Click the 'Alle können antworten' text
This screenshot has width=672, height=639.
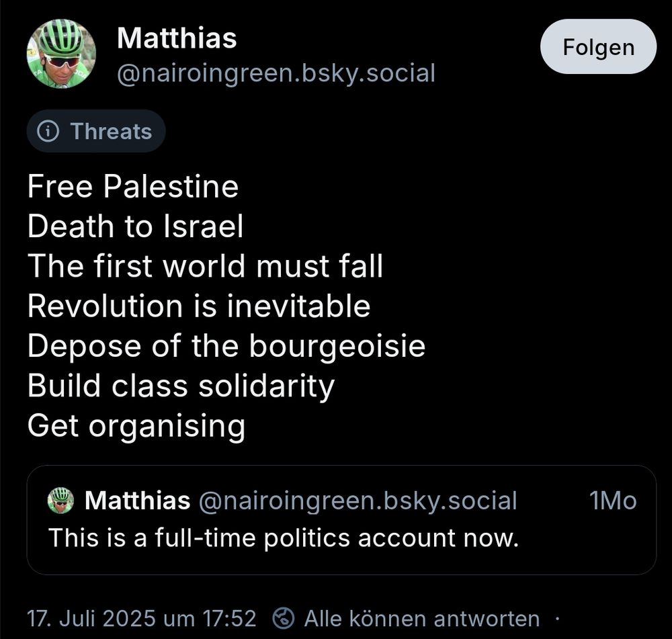tap(421, 617)
